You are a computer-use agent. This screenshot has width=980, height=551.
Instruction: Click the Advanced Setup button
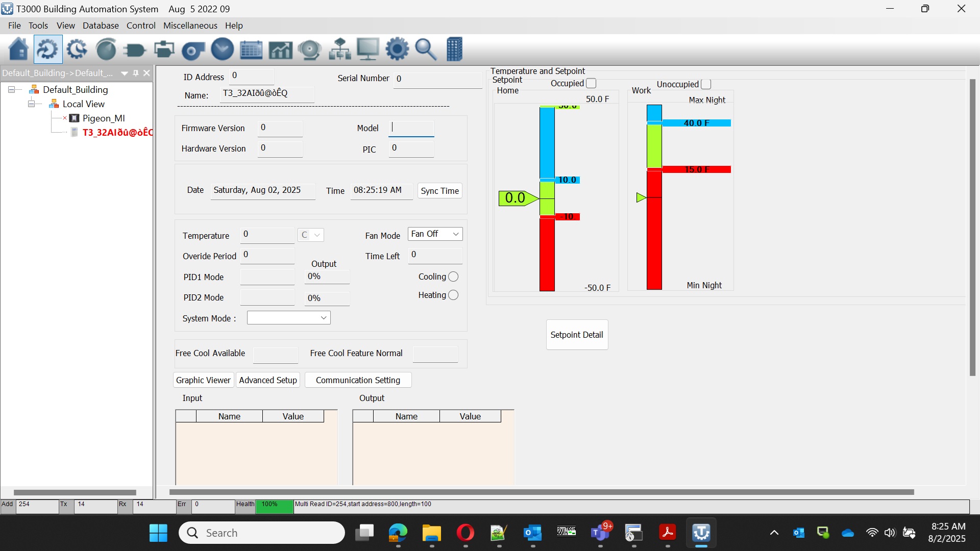pyautogui.click(x=268, y=380)
